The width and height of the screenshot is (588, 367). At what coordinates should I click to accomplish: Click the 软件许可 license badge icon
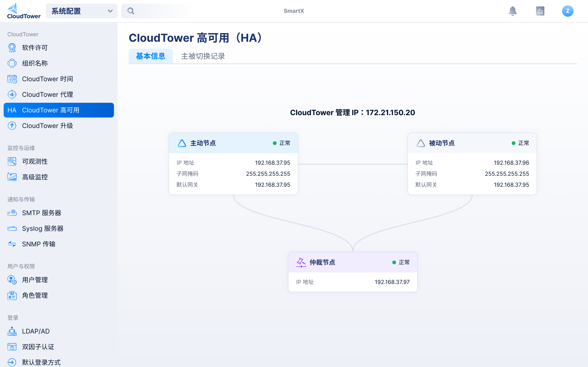point(12,47)
